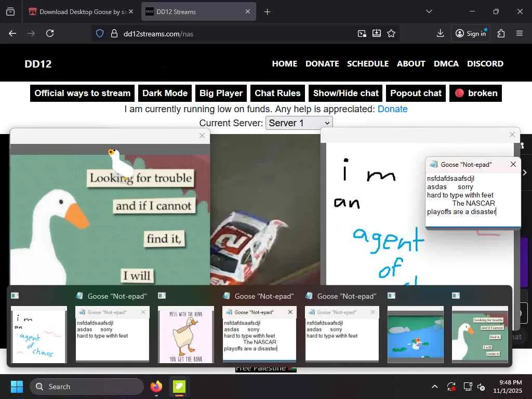
Task: Click the DD12 site logo
Action: pos(38,64)
